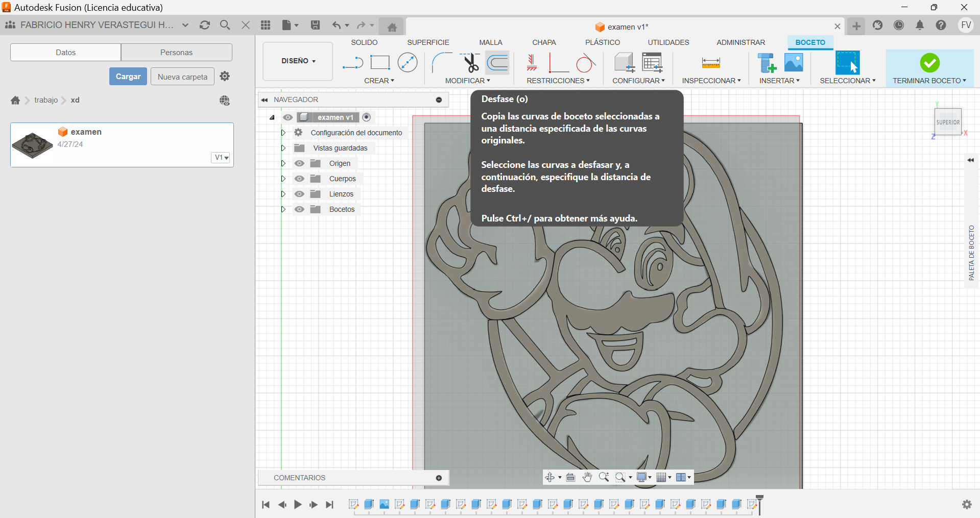Viewport: 980px width, 518px height.
Task: Open the trabajo breadcrumb folder
Action: coord(46,100)
